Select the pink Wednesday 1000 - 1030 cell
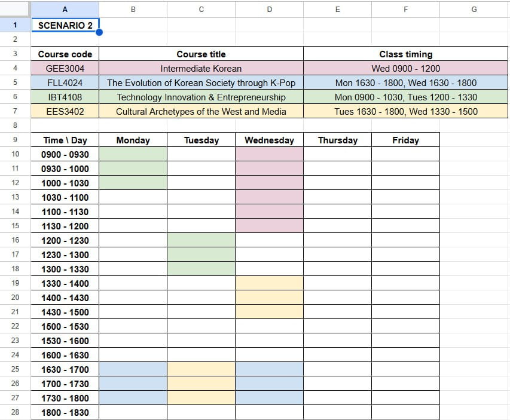The width and height of the screenshot is (510, 420). (x=269, y=183)
